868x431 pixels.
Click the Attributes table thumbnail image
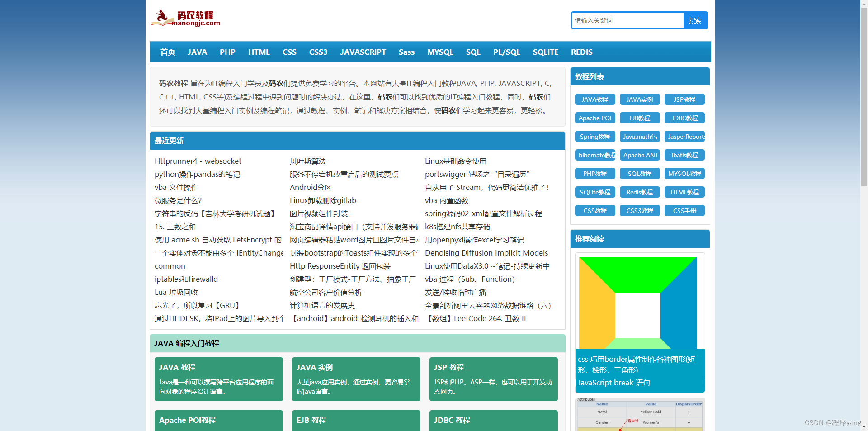pos(640,414)
